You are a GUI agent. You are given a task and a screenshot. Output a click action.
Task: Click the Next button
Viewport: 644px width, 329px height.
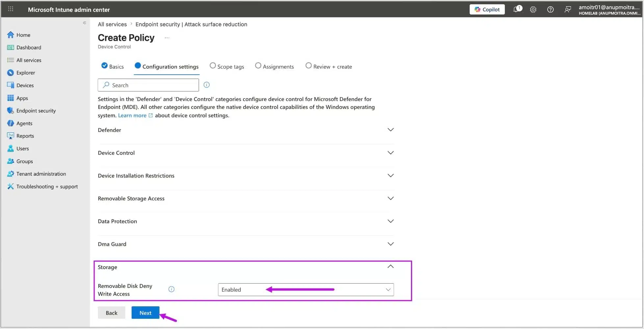145,313
